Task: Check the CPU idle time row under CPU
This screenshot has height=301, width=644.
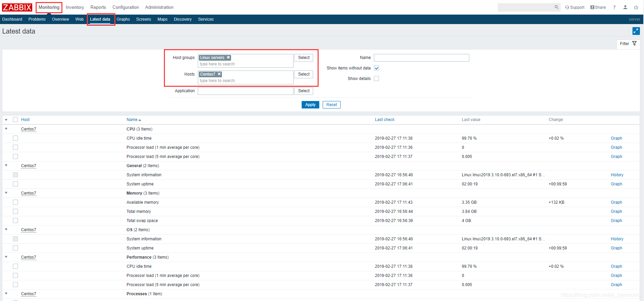Action: (x=15, y=138)
